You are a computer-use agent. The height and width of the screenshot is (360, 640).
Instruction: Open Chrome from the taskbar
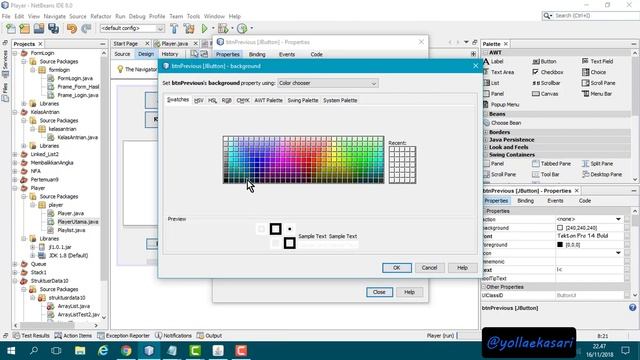126,351
